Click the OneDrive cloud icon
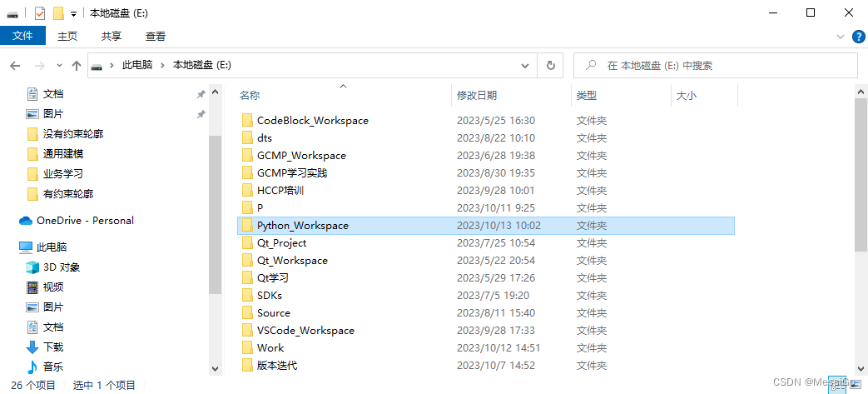Viewport: 868px width, 394px height. pos(26,221)
